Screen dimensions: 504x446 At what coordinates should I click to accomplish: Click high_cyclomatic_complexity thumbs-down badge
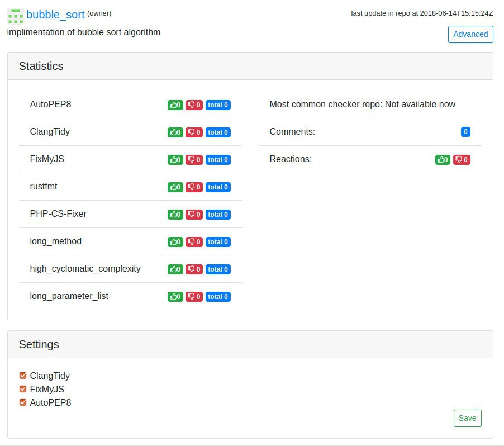[x=194, y=269]
